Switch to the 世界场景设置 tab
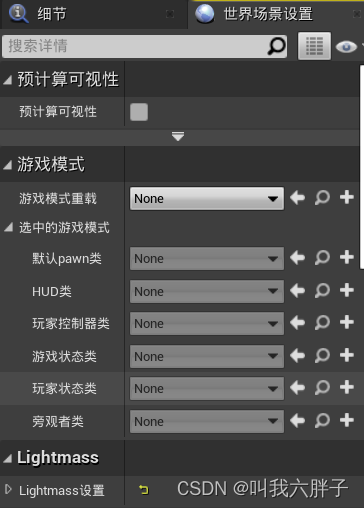 [276, 14]
